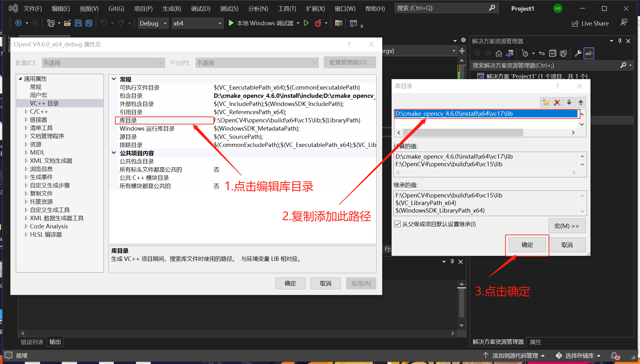Toggle inherit from parent defaults checkbox
Image resolution: width=640 pixels, height=364 pixels.
(x=398, y=224)
